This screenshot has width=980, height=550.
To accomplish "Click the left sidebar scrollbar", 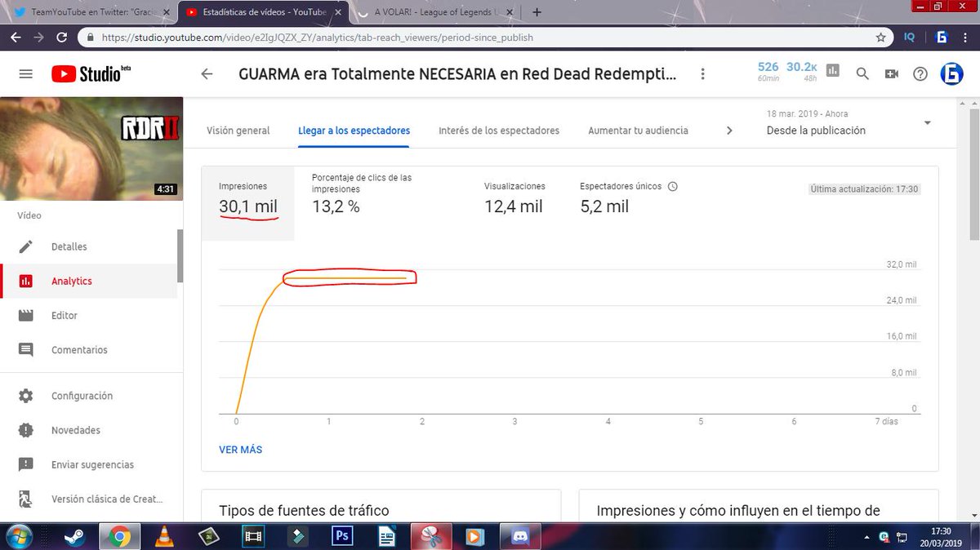I will pyautogui.click(x=180, y=255).
